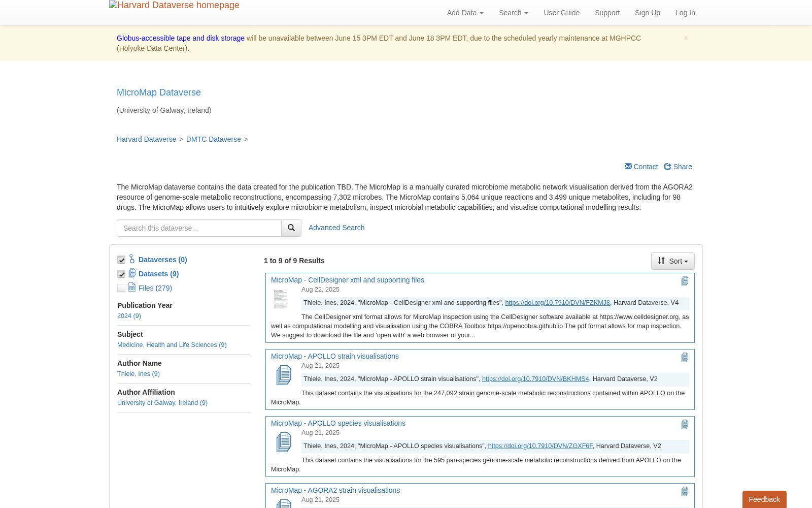Click the Dataverses tree icon in the facet list

click(132, 259)
